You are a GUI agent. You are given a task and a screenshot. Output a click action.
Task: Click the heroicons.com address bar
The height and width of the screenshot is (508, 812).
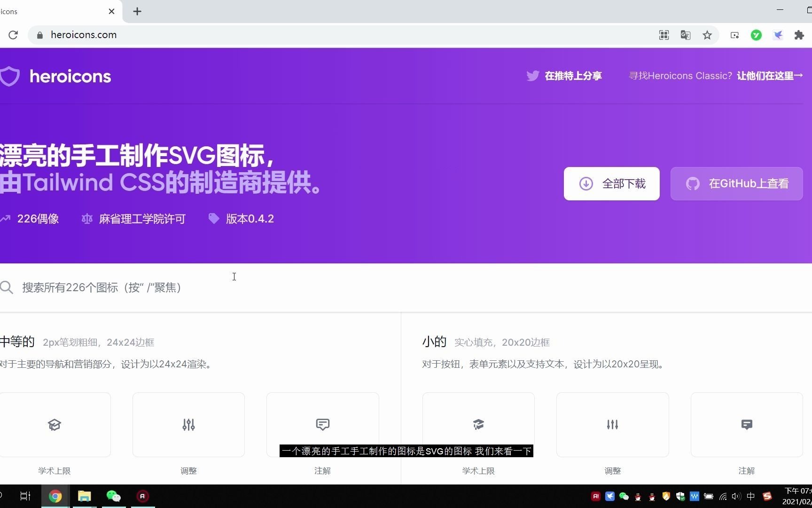tap(343, 35)
